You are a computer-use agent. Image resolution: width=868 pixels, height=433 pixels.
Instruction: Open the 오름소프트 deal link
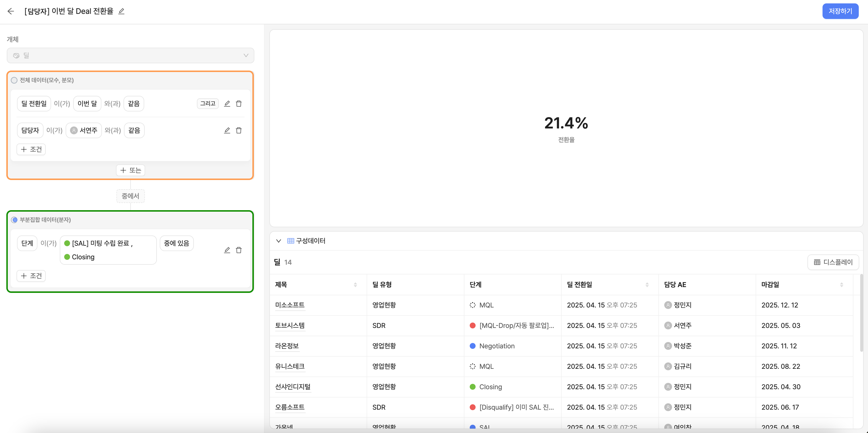(290, 407)
